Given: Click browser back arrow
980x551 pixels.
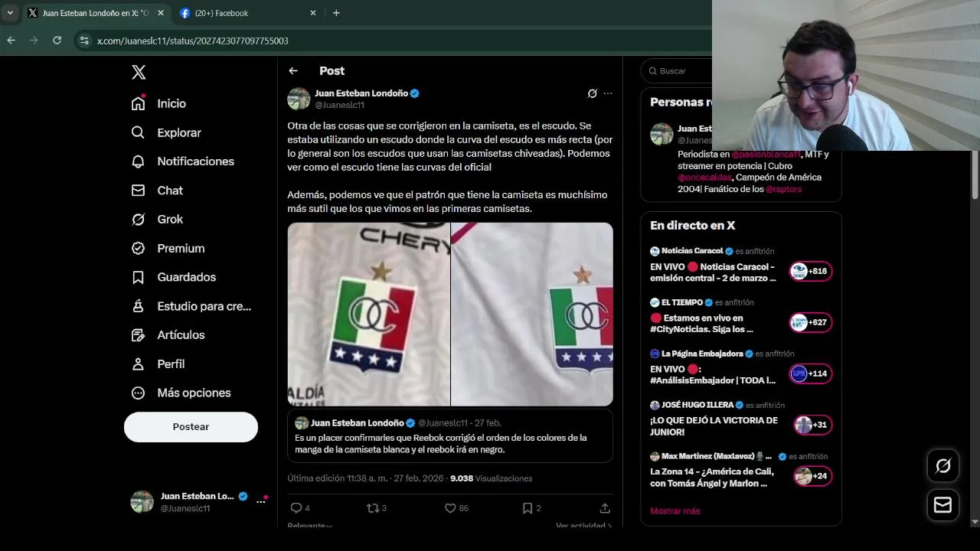Looking at the screenshot, I should [x=11, y=41].
